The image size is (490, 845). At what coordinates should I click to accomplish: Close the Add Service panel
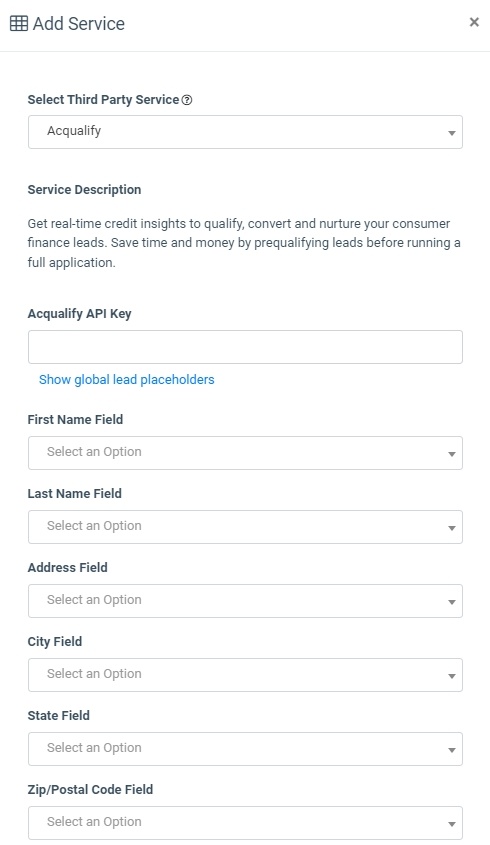tap(474, 22)
